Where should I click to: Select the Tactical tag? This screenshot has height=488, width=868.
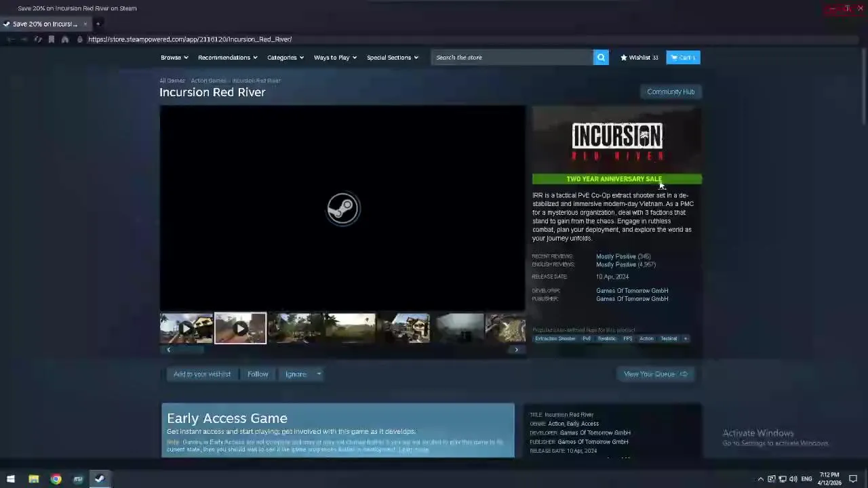(x=669, y=338)
